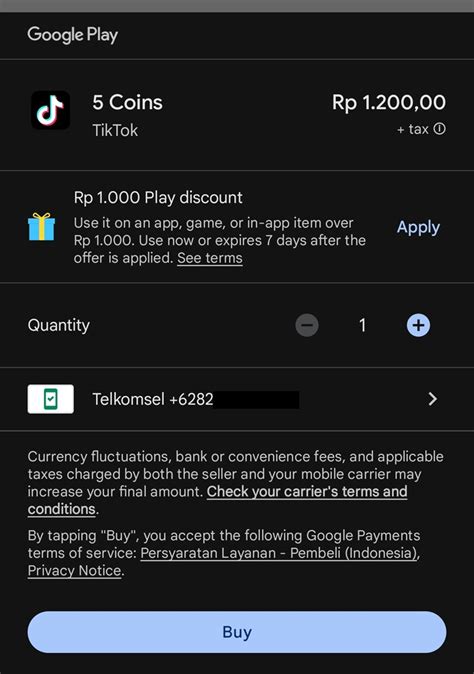The height and width of the screenshot is (674, 474).
Task: Open the See terms link
Action: [x=210, y=258]
